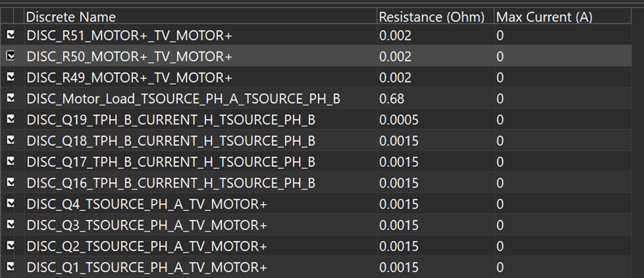Toggle checkbox beside DISC_Q1_TSOURCE_PH_A_TV_MOTOR+

click(x=11, y=267)
